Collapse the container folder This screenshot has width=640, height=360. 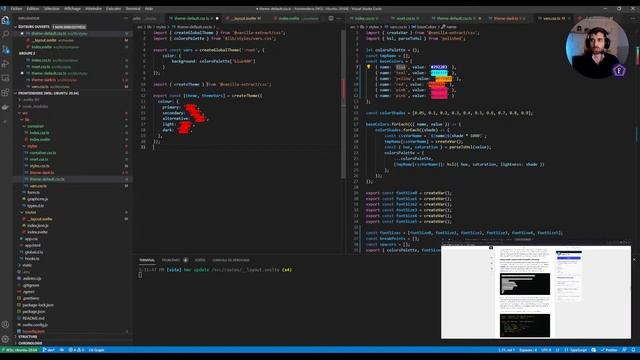pos(36,126)
